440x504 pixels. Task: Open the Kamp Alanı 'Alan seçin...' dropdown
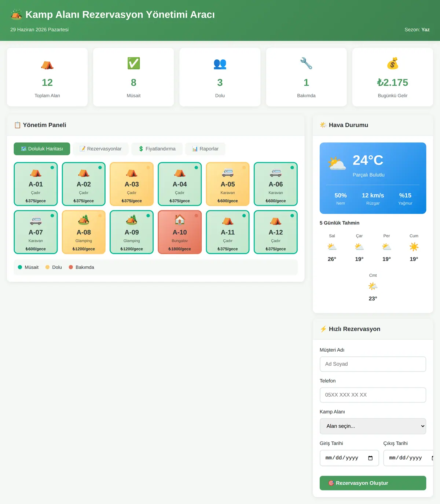[373, 426]
